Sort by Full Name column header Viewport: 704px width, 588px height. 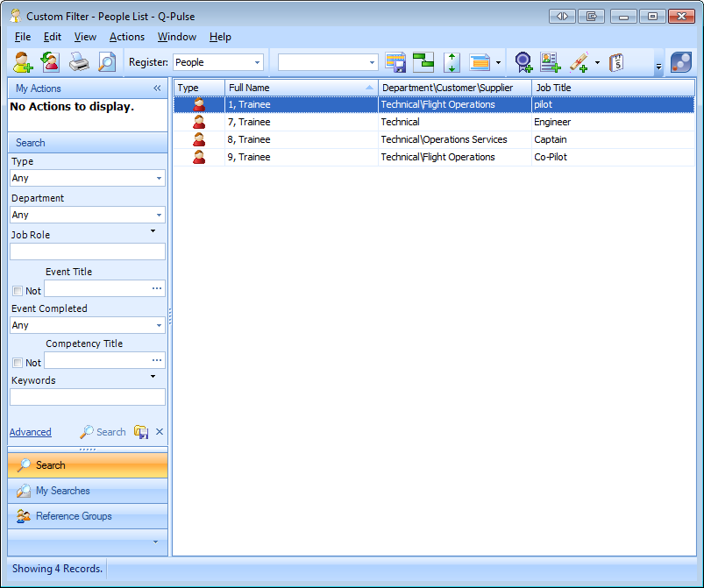click(x=302, y=88)
